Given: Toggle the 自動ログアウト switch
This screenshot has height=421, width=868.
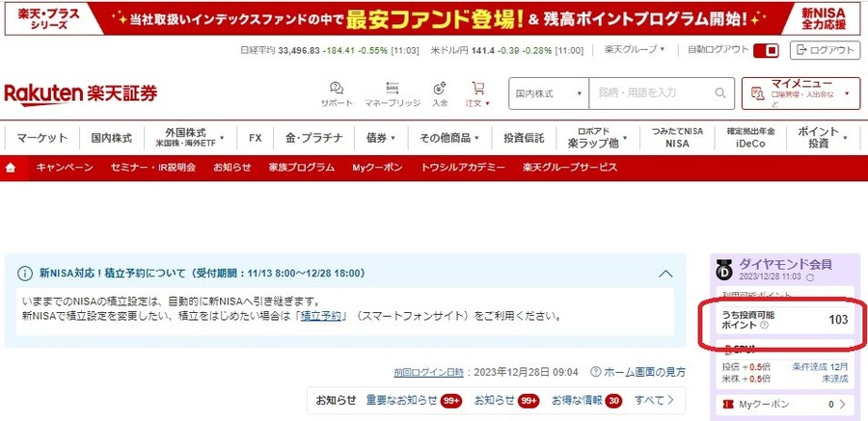Looking at the screenshot, I should (x=766, y=51).
